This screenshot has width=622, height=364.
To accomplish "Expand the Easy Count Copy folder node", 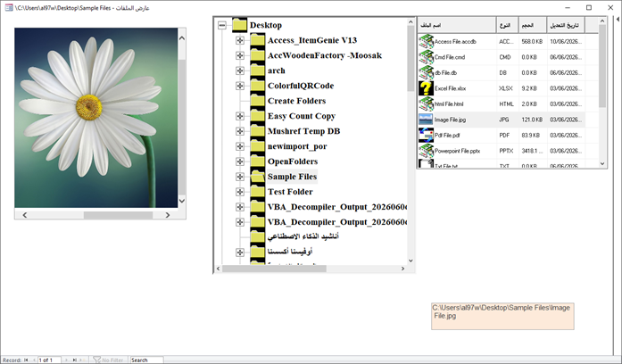I will pos(239,116).
